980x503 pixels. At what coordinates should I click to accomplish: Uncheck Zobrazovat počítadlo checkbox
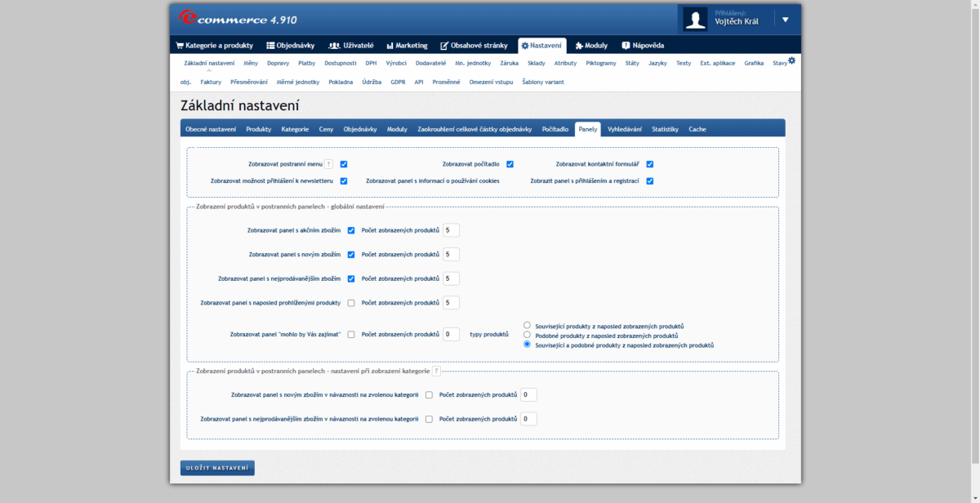510,164
